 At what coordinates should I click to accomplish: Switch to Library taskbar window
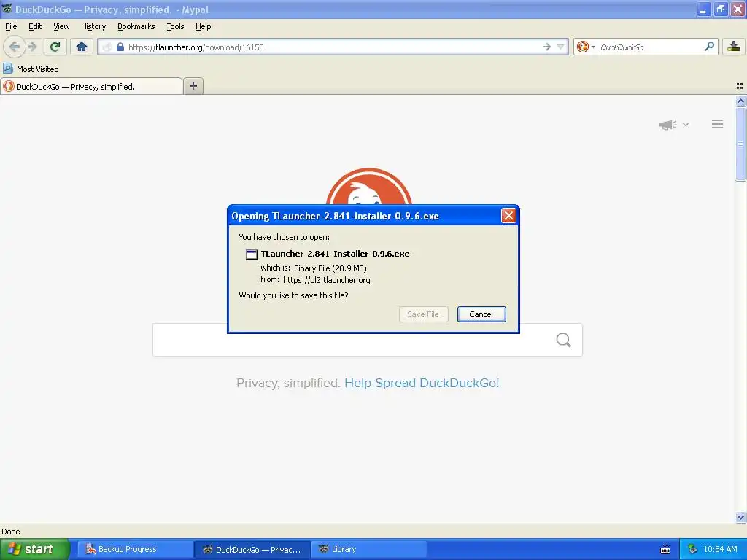tap(368, 549)
